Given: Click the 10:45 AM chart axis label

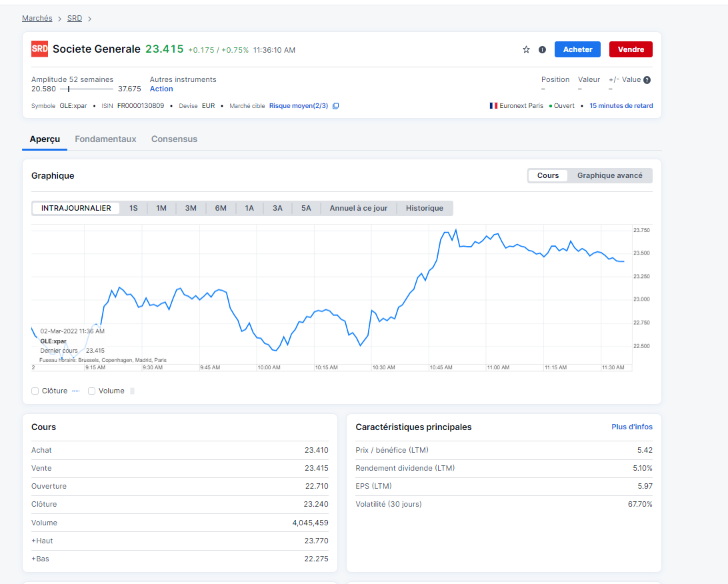Looking at the screenshot, I should 441,367.
